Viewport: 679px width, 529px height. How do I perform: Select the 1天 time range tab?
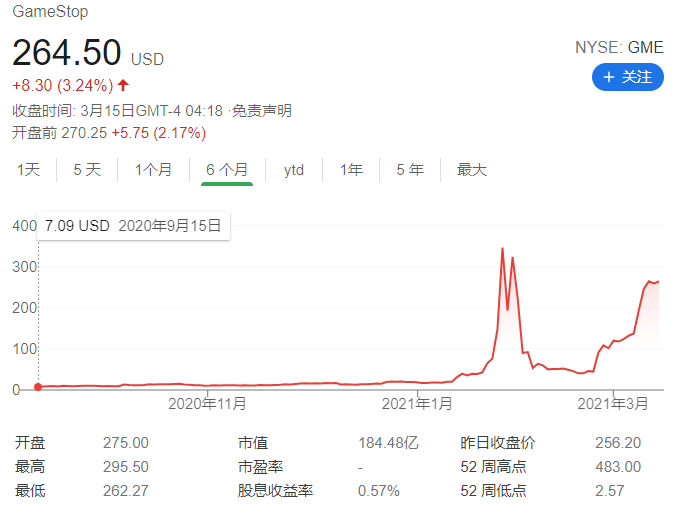(29, 170)
